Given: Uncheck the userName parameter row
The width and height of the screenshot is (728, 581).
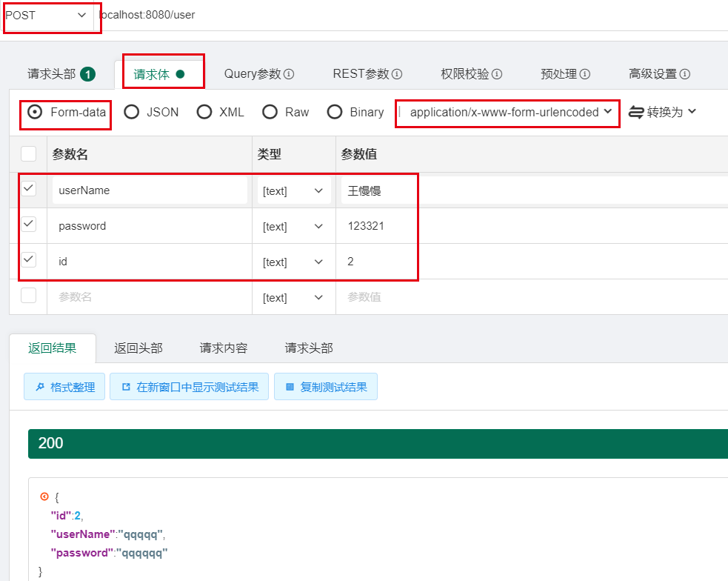Looking at the screenshot, I should [28, 190].
